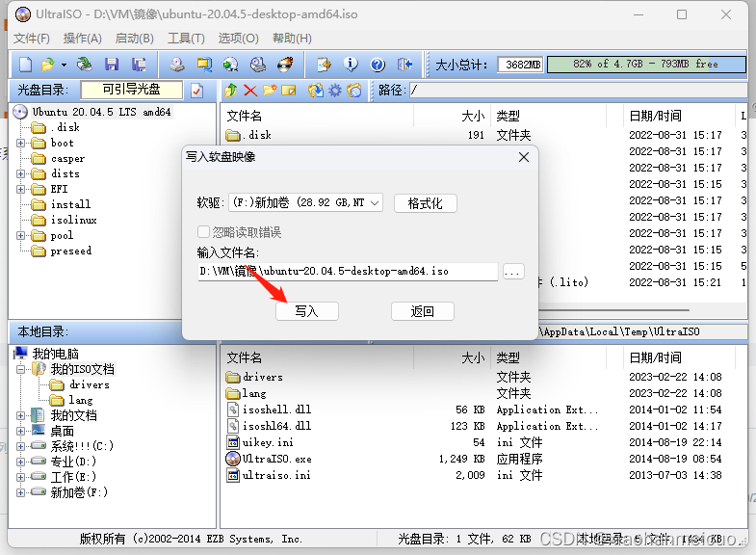Image resolution: width=756 pixels, height=555 pixels.
Task: Select the isolinux folder in tree
Action: pyautogui.click(x=74, y=220)
